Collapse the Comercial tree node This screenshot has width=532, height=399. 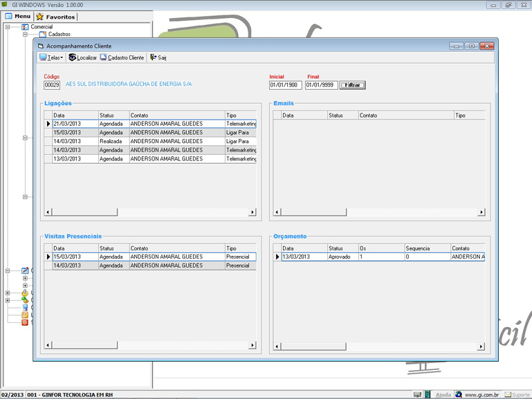pyautogui.click(x=8, y=27)
